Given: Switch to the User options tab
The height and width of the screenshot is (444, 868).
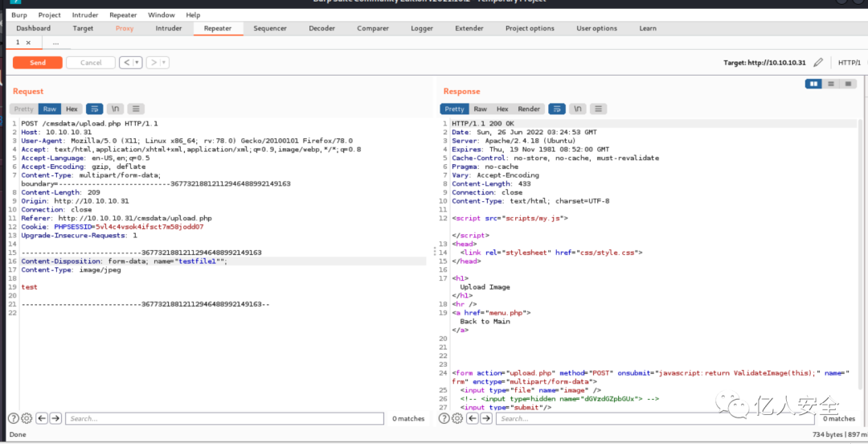Looking at the screenshot, I should (x=596, y=28).
